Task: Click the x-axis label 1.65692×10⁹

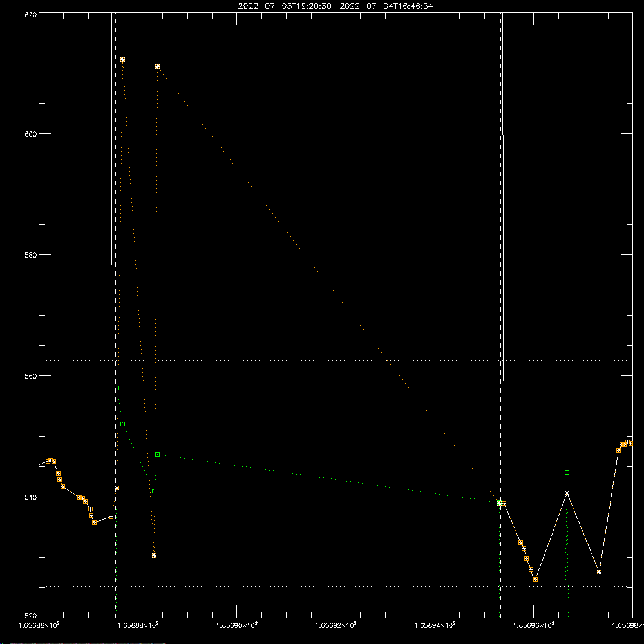Action: pos(336,625)
